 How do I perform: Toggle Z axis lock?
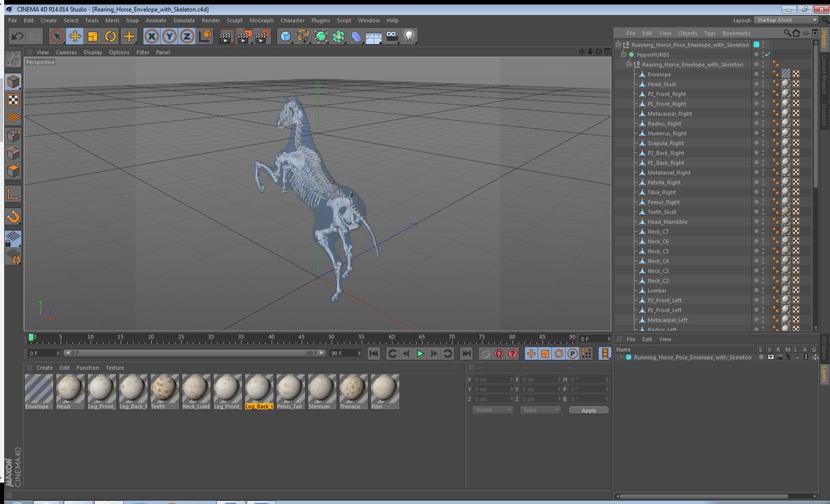pyautogui.click(x=187, y=36)
